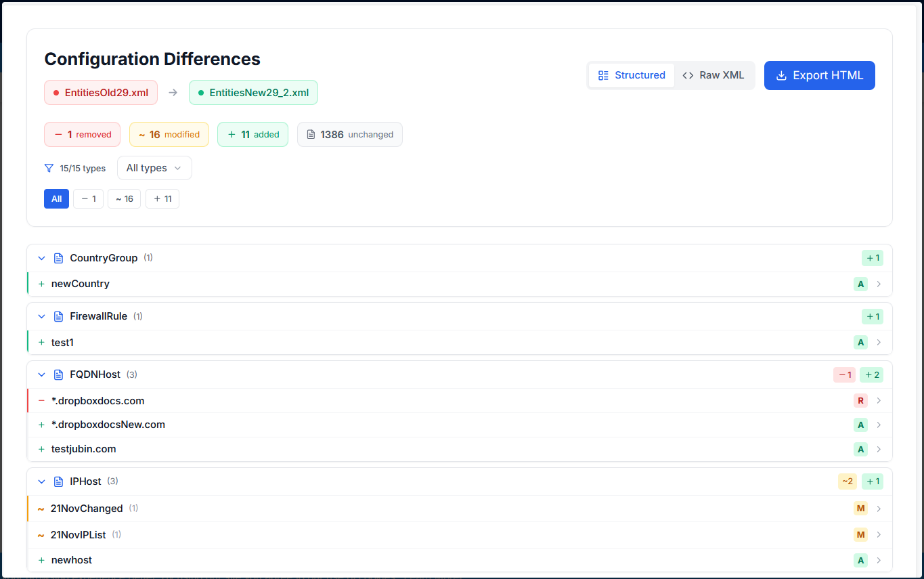Click the EntitiesNew29_2.xml file label
This screenshot has width=924, height=579.
(x=253, y=93)
